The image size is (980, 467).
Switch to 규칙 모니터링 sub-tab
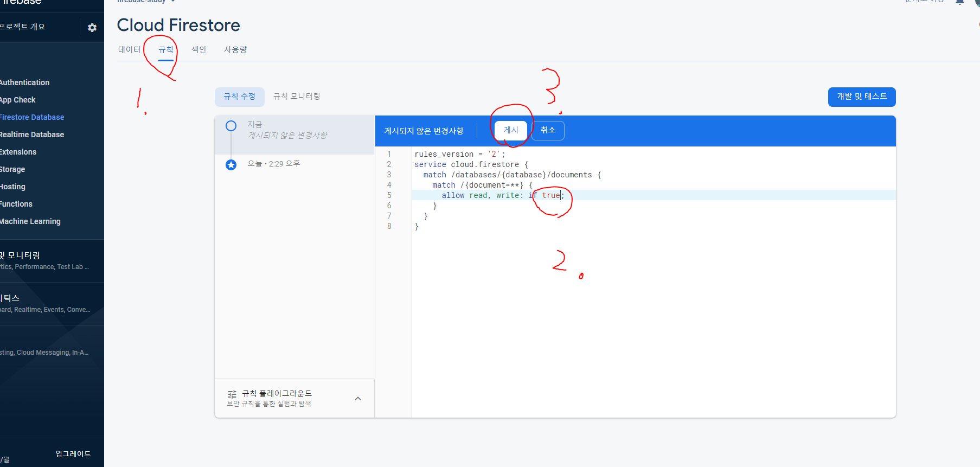tap(297, 97)
